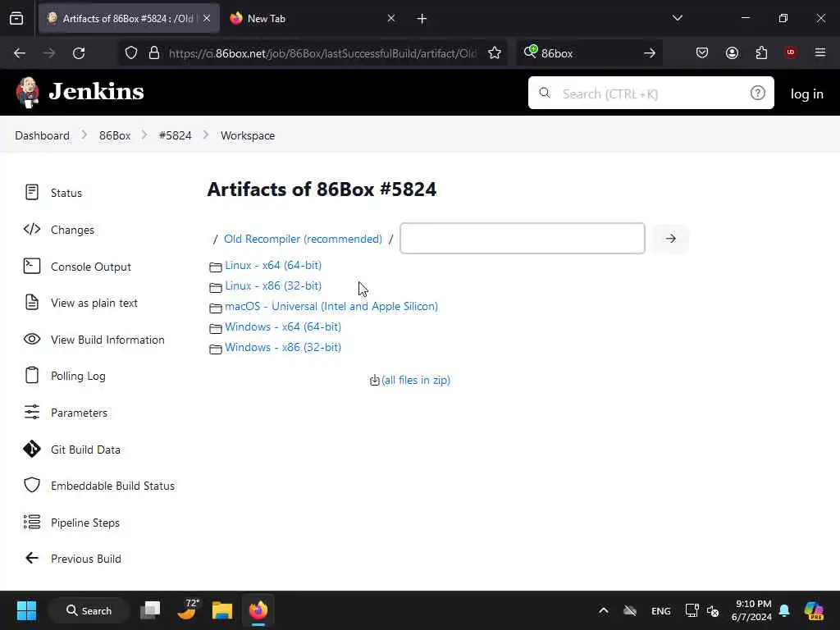This screenshot has width=840, height=630.
Task: Expand chevron after #5824 breadcrumb
Action: [206, 135]
